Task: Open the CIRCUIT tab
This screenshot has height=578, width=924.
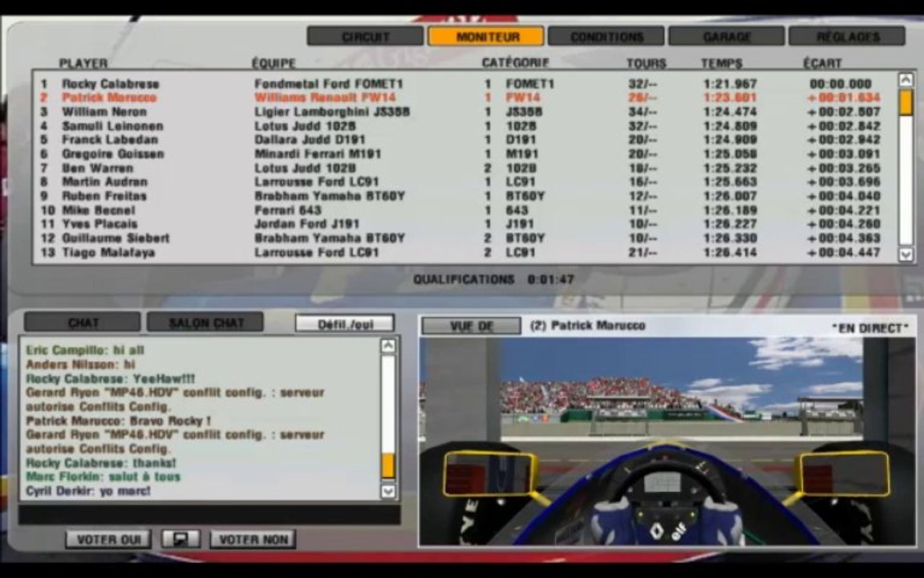Action: coord(366,36)
